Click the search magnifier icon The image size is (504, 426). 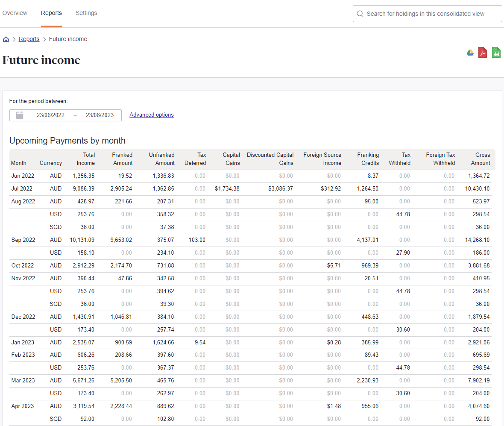click(x=360, y=14)
